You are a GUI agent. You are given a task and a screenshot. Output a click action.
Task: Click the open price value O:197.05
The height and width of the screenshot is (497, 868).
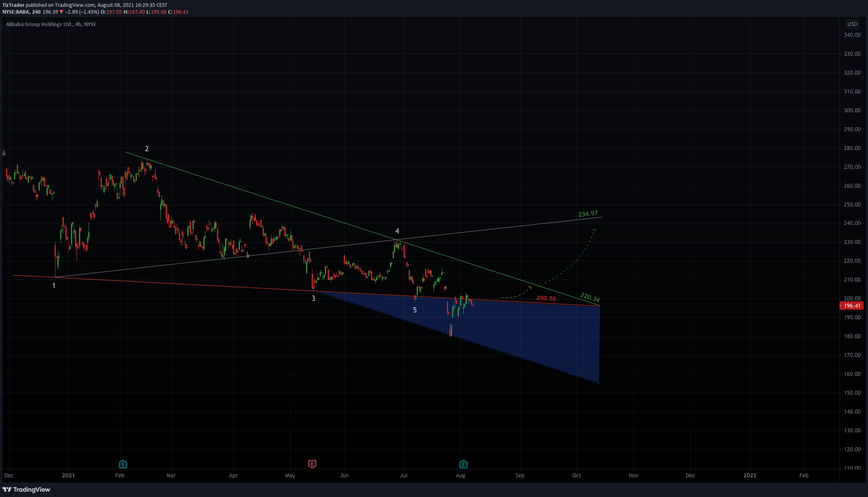coord(111,12)
